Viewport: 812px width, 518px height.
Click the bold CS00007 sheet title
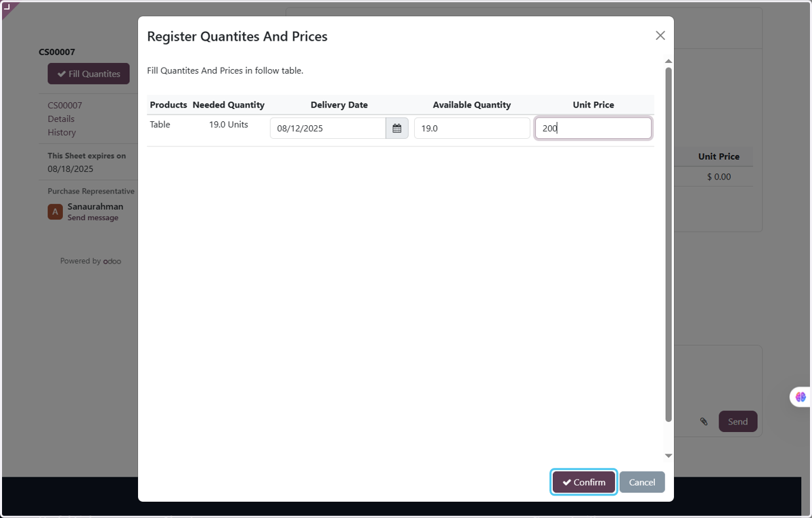[57, 52]
